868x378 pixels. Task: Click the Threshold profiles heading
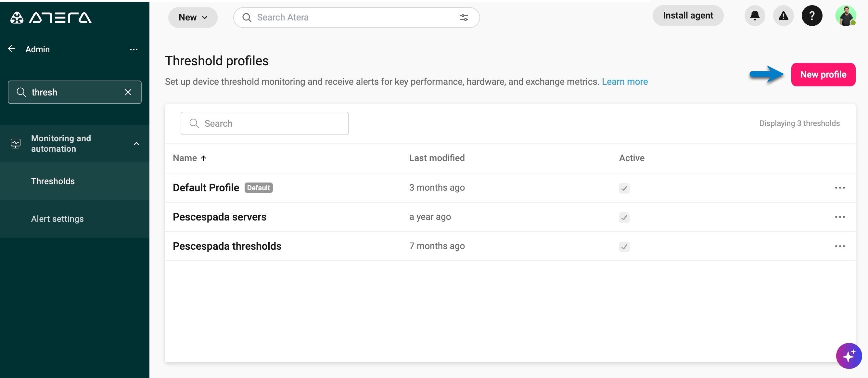coord(217,61)
